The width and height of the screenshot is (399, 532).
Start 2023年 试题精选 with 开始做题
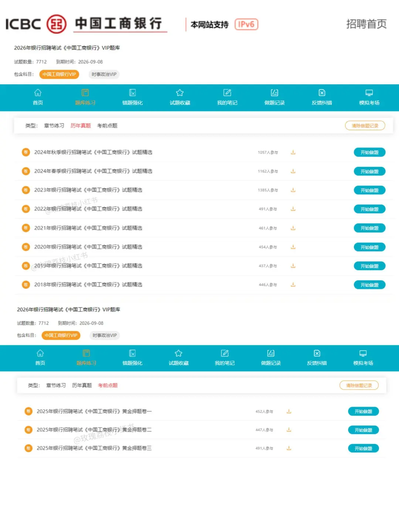click(369, 190)
